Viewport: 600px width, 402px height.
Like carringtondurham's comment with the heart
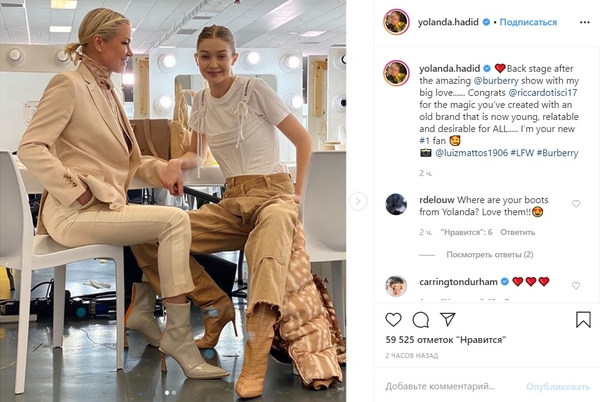576,285
